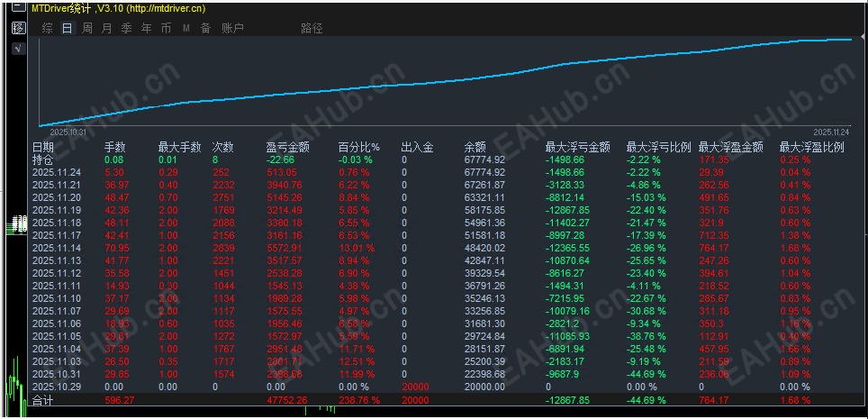The image size is (868, 419).
Task: Open the 周 weekly statistics tab
Action: [87, 28]
